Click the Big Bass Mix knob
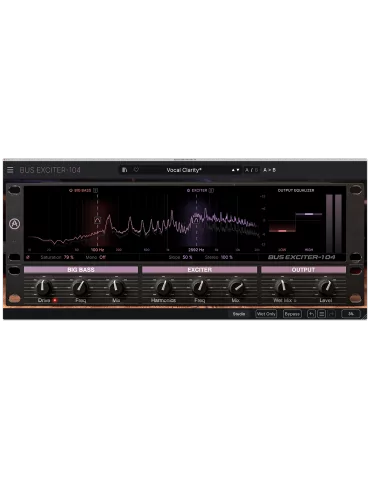 click(x=116, y=287)
